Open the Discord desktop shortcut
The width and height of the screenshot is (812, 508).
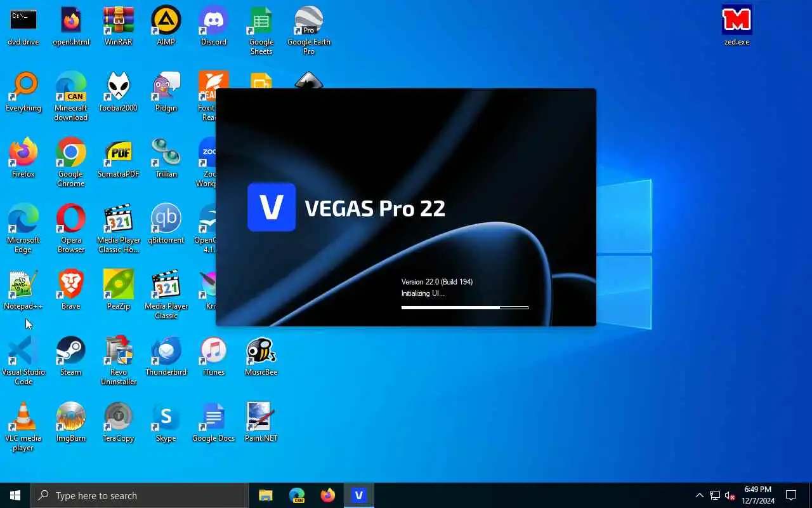214,26
